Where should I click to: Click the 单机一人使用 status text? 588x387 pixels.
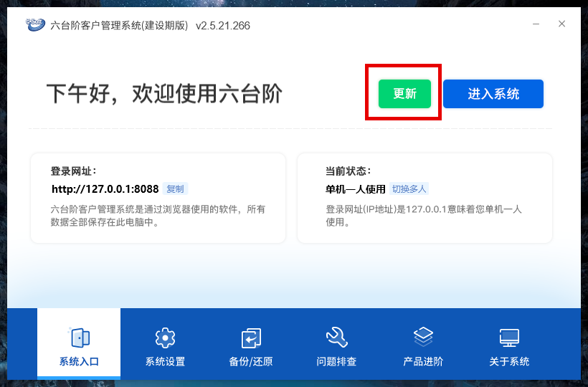tap(355, 189)
